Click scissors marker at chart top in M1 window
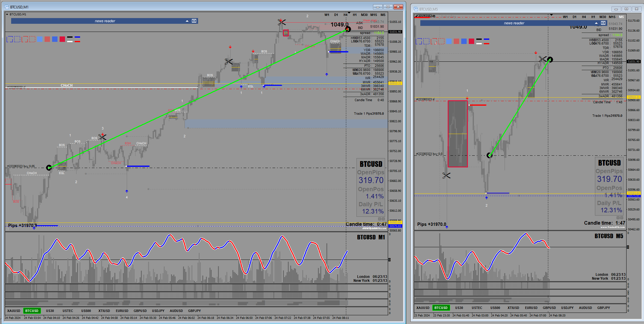Image resolution: width=644 pixels, height=324 pixels. coord(282,22)
